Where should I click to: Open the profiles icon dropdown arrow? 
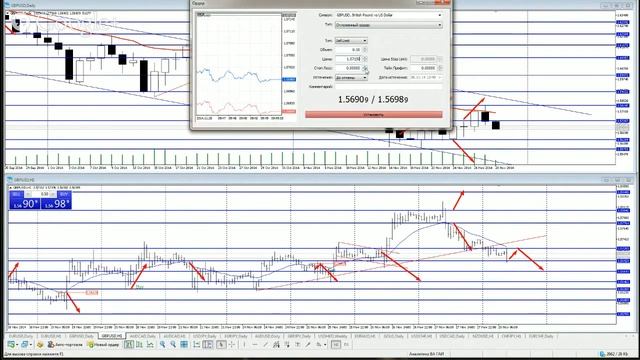[x=31, y=345]
